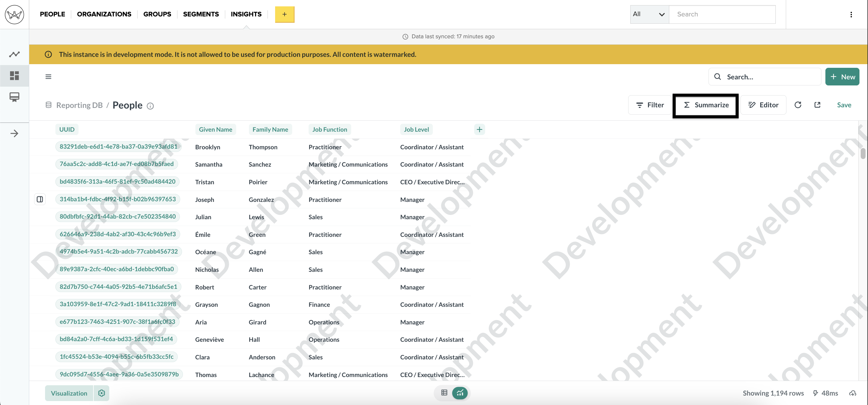The height and width of the screenshot is (405, 868).
Task: Open the Job Function column header menu
Action: pyautogui.click(x=330, y=130)
